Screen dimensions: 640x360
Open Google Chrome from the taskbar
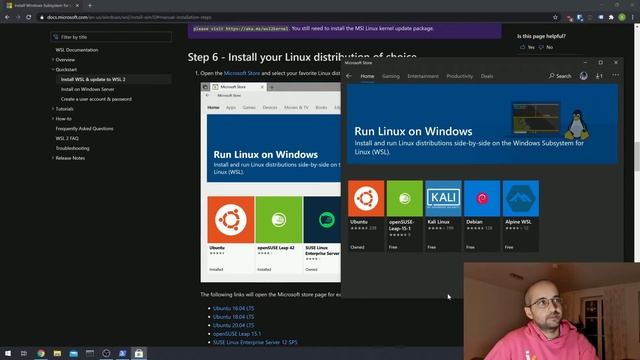coord(41,353)
